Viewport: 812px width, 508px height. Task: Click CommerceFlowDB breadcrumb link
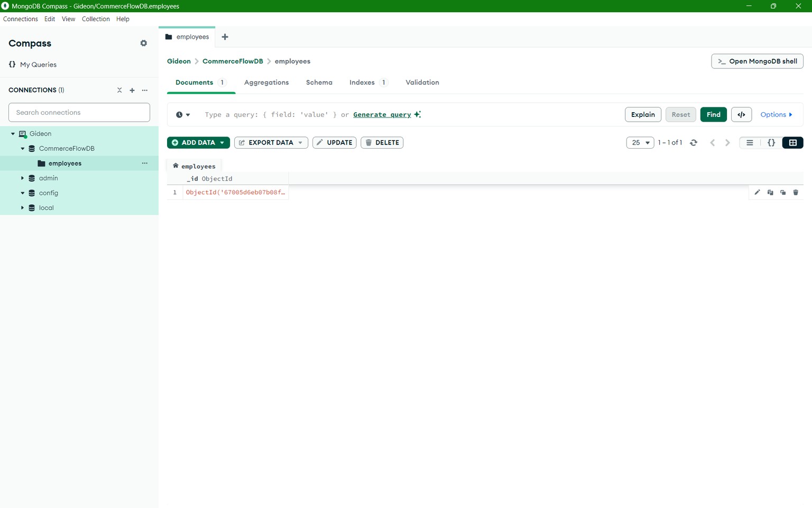tap(233, 61)
